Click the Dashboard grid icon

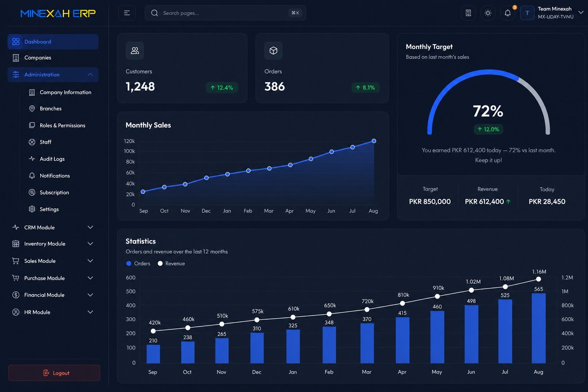16,42
